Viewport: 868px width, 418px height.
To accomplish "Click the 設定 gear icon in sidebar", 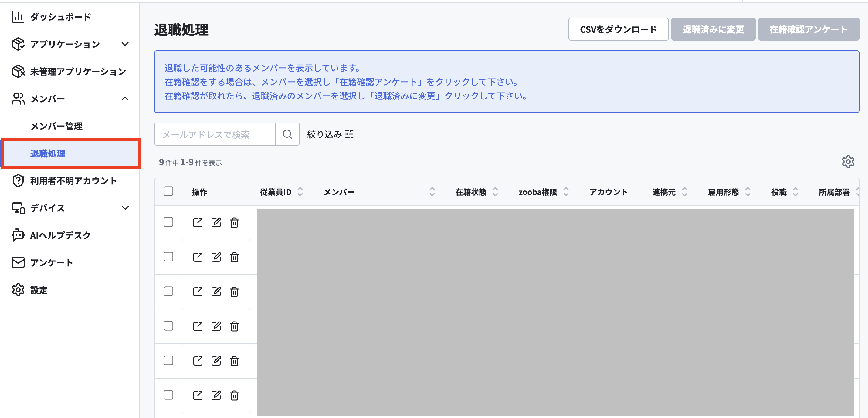I will pos(18,290).
